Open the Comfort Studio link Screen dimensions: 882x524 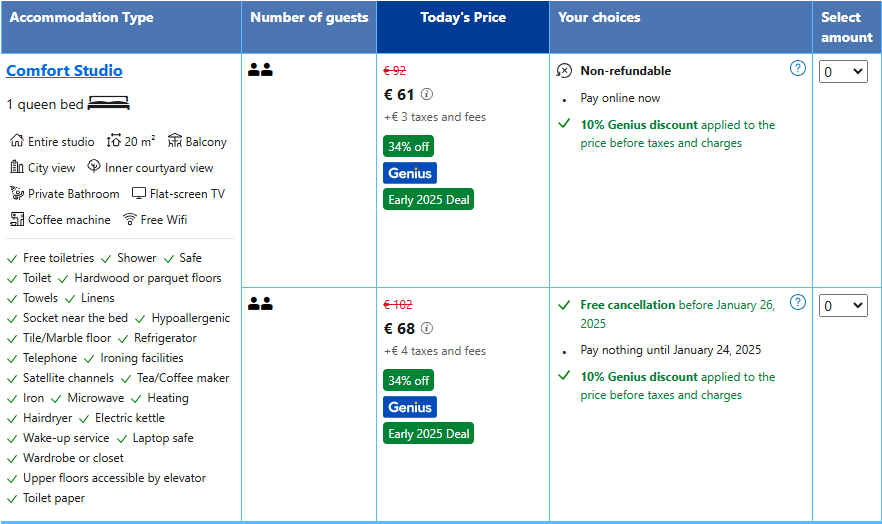(64, 71)
